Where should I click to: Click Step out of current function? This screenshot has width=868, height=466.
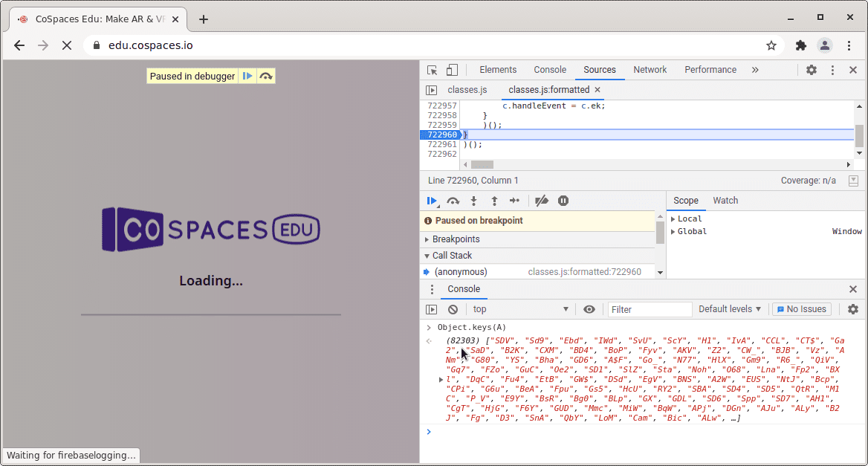point(494,201)
